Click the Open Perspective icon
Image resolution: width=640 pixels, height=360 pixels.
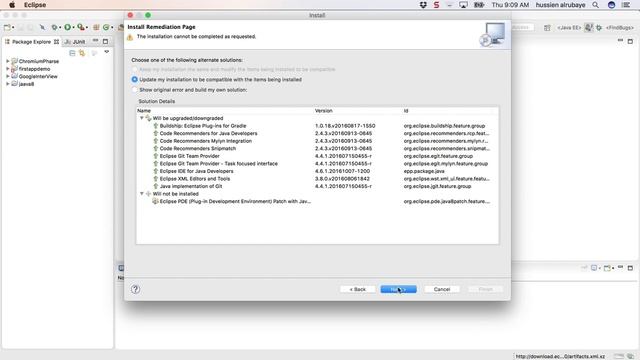pos(547,28)
